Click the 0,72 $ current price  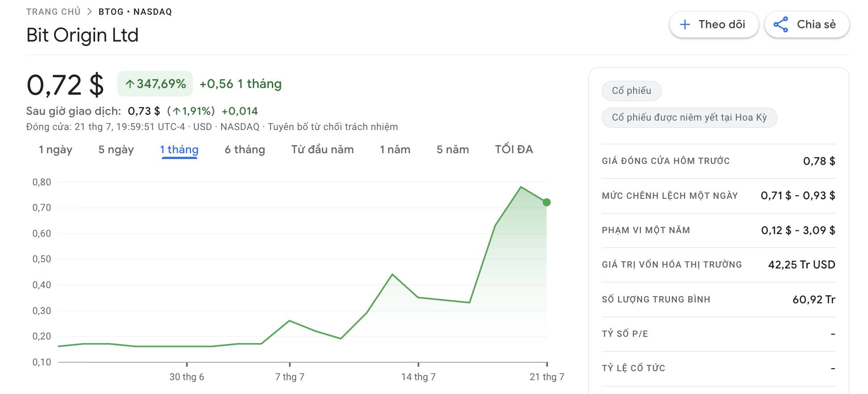[x=65, y=85]
